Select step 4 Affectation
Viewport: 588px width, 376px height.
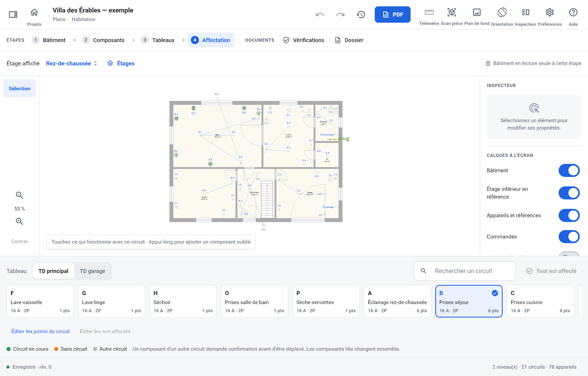tap(211, 40)
